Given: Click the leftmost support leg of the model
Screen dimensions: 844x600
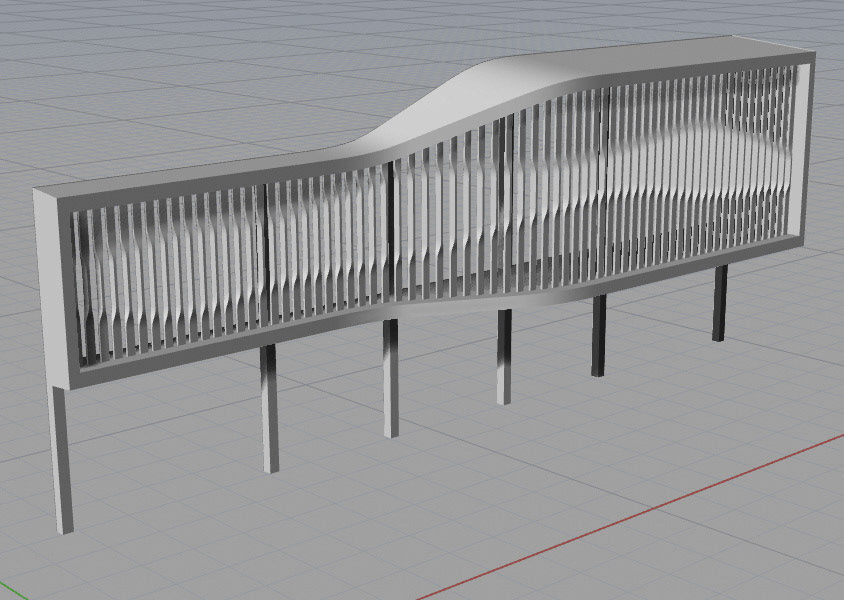Looking at the screenshot, I should tap(62, 459).
